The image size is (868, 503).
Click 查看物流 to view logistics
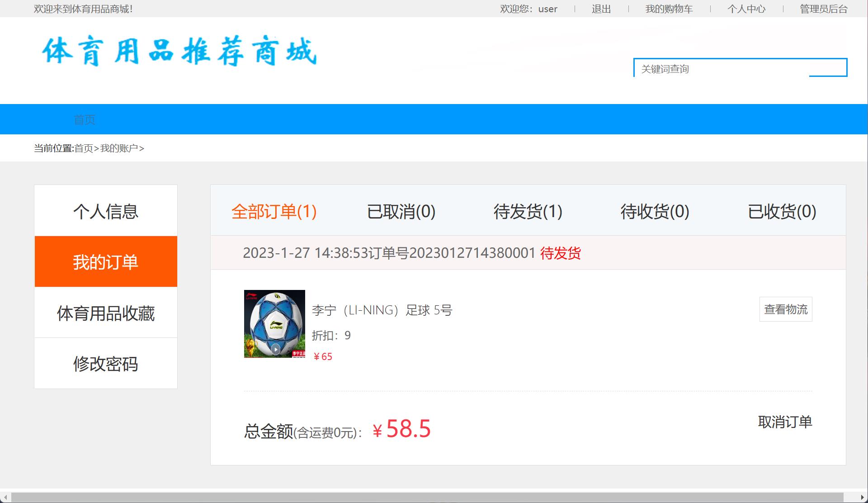point(785,309)
